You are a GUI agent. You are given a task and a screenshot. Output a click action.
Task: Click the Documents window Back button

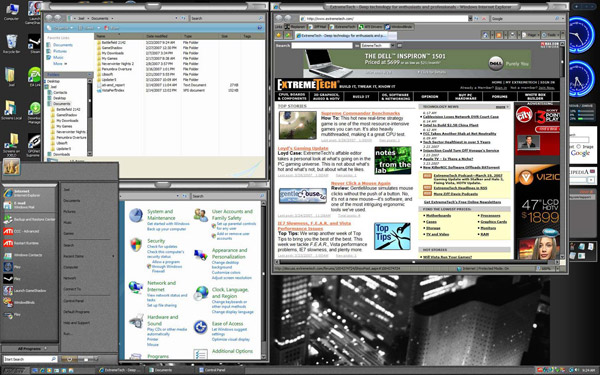[49, 18]
